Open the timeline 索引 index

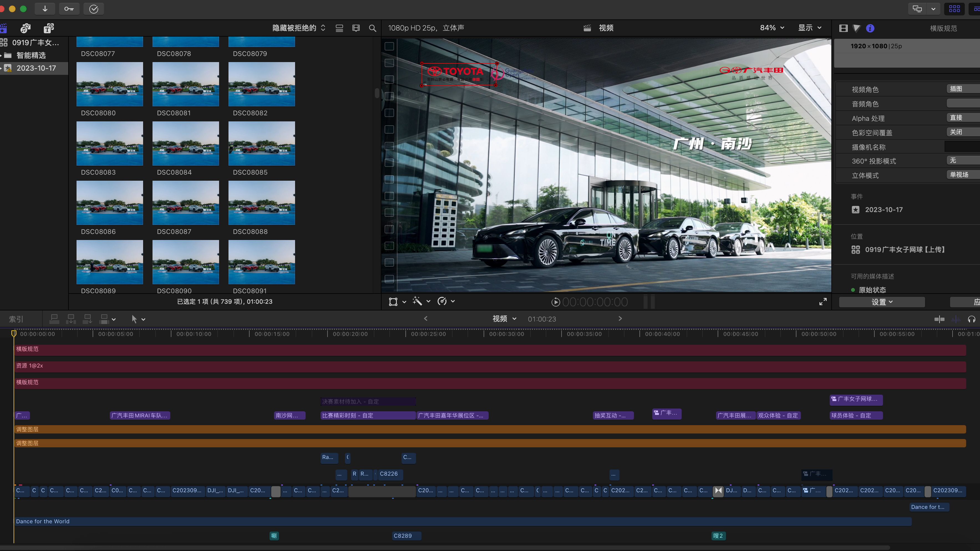click(16, 319)
